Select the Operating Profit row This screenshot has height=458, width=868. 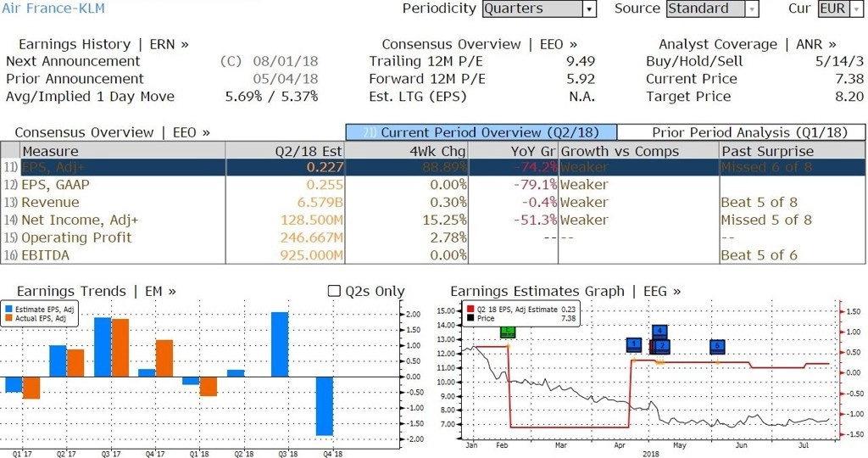433,238
